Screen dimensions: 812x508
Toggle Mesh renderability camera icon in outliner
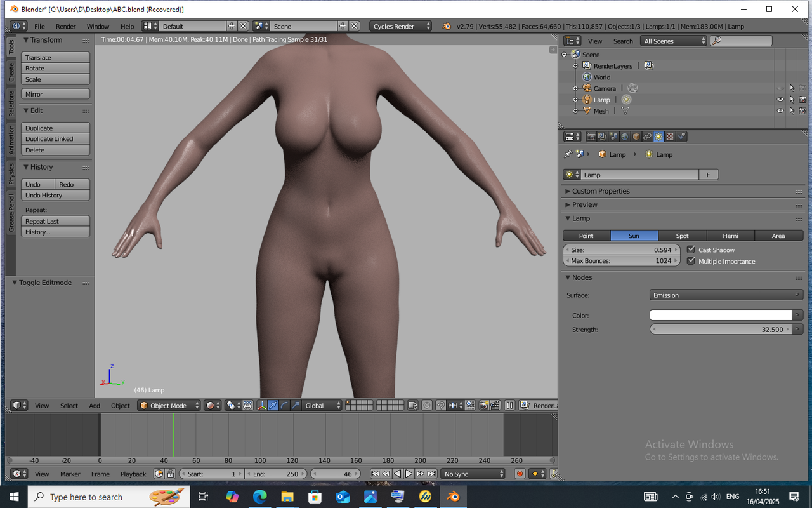click(802, 111)
